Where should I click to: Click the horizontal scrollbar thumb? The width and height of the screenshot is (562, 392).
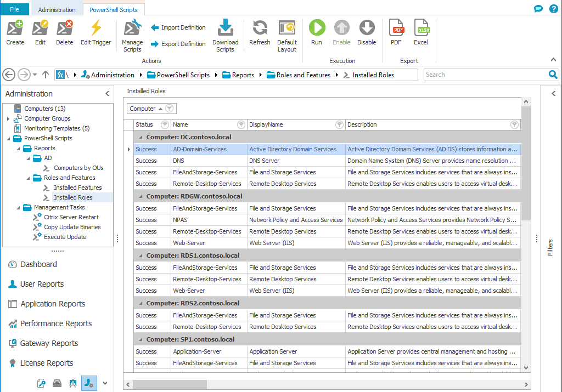click(x=170, y=384)
